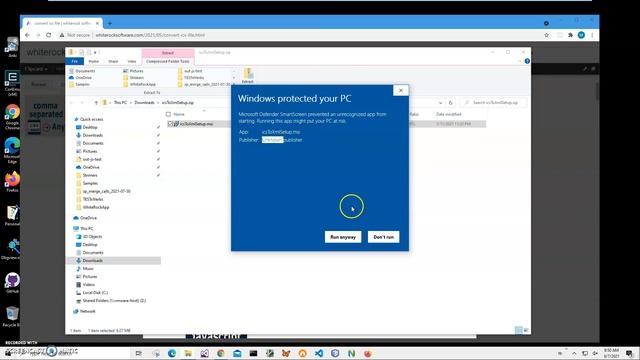Select WhiteRockApp folder in navigation pane
This screenshot has height=360, width=640.
93,207
